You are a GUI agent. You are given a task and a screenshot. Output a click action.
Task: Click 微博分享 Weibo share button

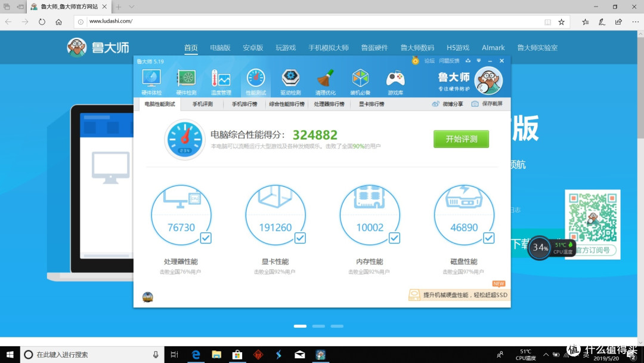pos(447,104)
